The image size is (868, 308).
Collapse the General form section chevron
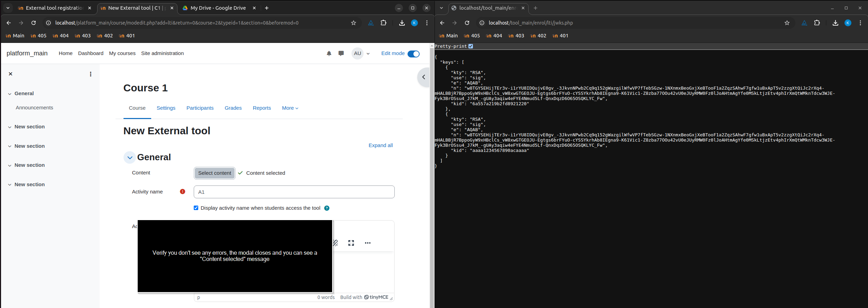[130, 157]
